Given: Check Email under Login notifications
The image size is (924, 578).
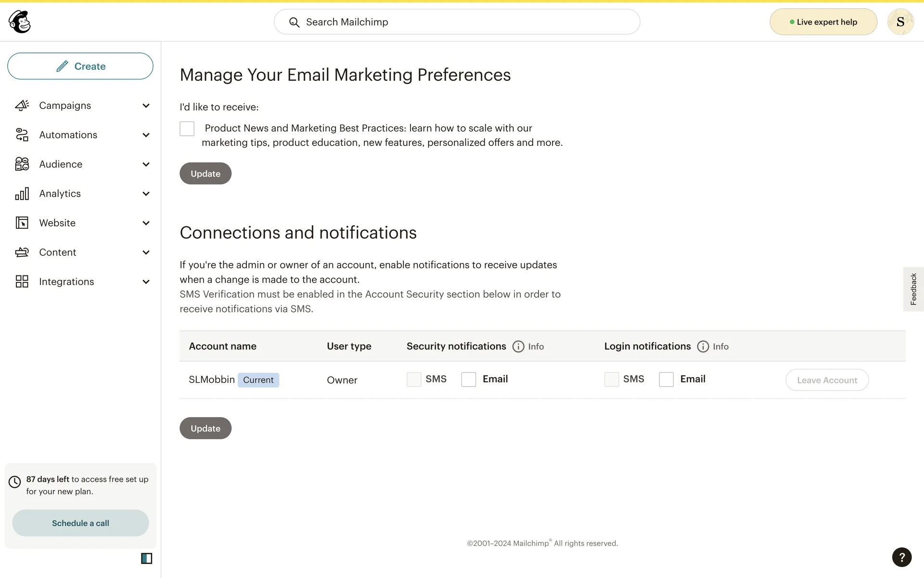Looking at the screenshot, I should point(666,380).
